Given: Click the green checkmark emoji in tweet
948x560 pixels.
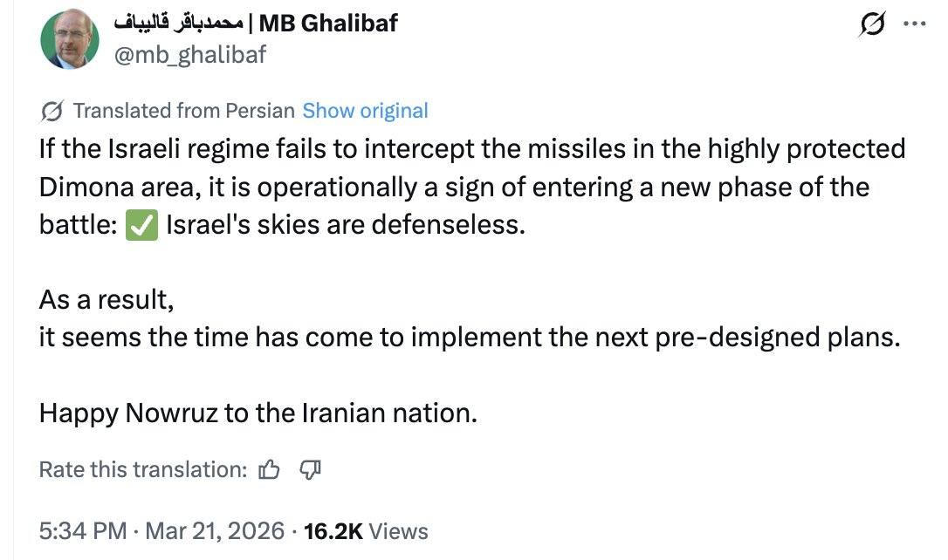Looking at the screenshot, I should point(142,225).
